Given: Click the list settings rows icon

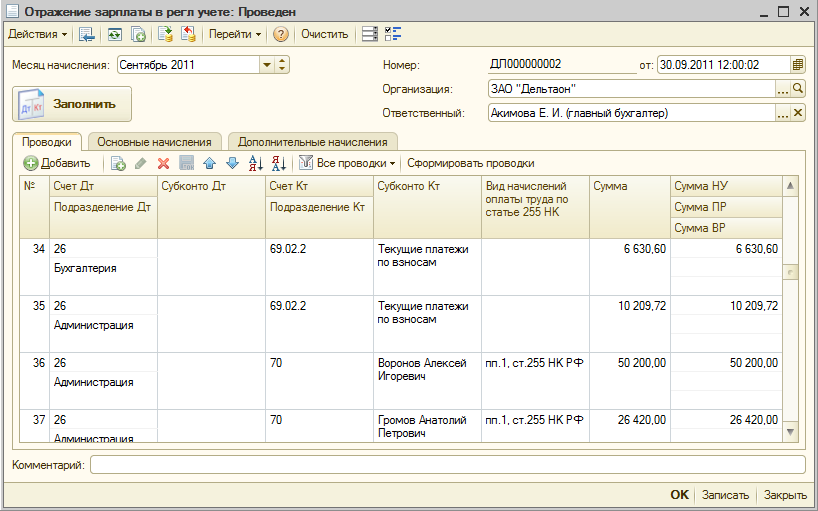Looking at the screenshot, I should [370, 34].
